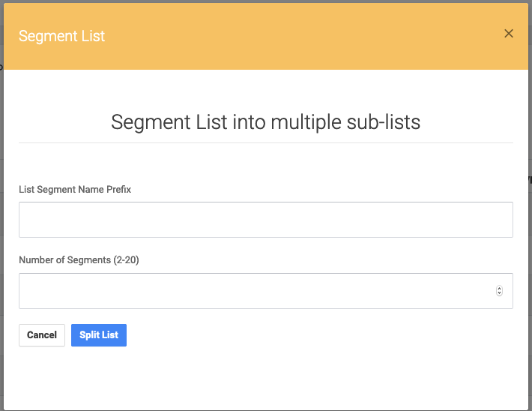This screenshot has width=532, height=411.
Task: Click the '(2-20)' range hint text
Action: 126,259
